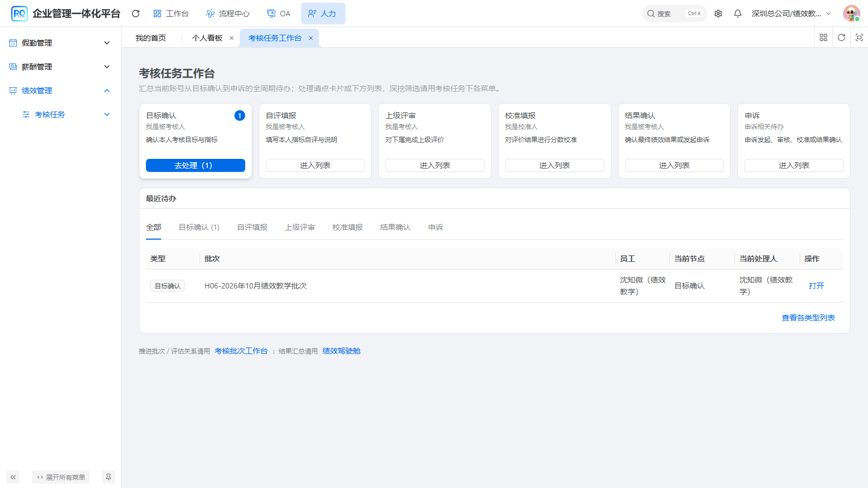
Task: Pin the sidebar menu
Action: point(108,477)
